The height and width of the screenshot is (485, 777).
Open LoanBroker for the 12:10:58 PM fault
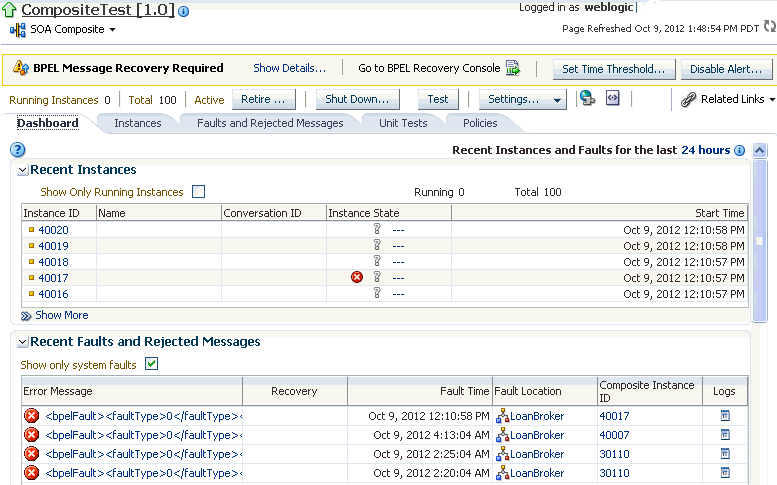537,416
